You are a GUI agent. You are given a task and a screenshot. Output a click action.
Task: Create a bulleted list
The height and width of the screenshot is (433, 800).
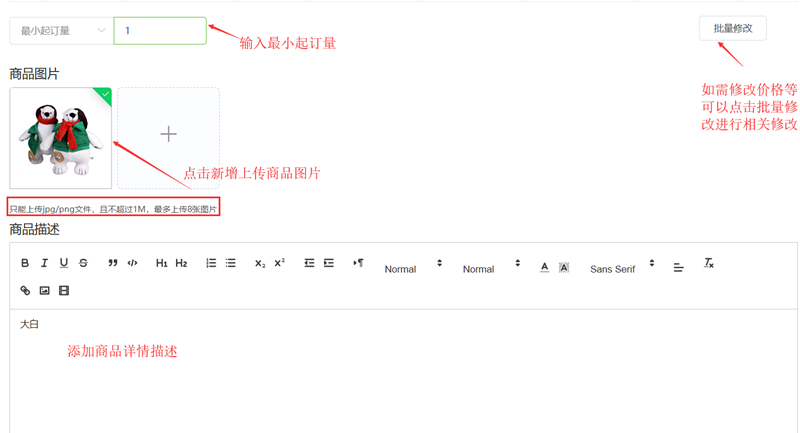231,263
